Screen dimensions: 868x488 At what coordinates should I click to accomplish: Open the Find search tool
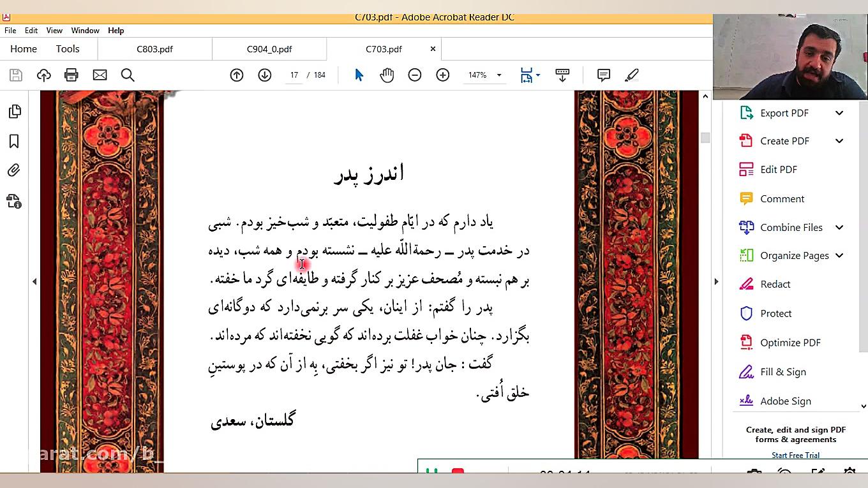pyautogui.click(x=127, y=75)
